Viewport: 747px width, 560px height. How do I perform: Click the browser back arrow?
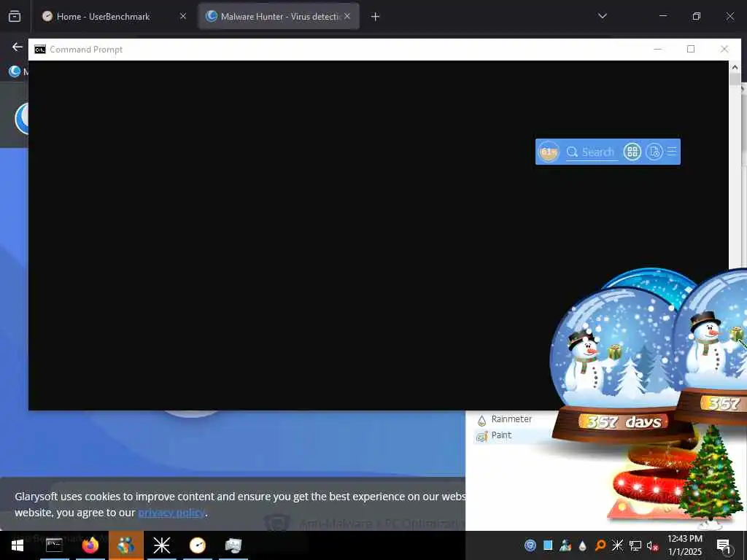coord(18,47)
